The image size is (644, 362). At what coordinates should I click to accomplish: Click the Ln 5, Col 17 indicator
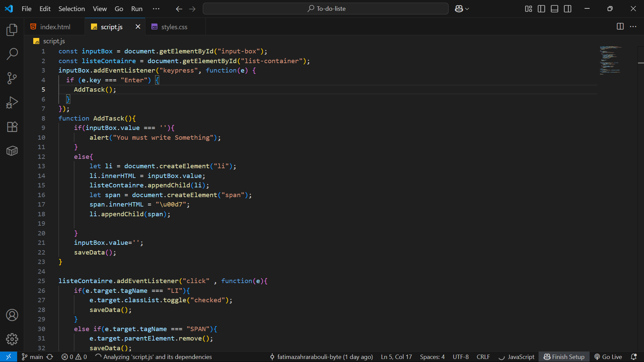[x=396, y=357]
